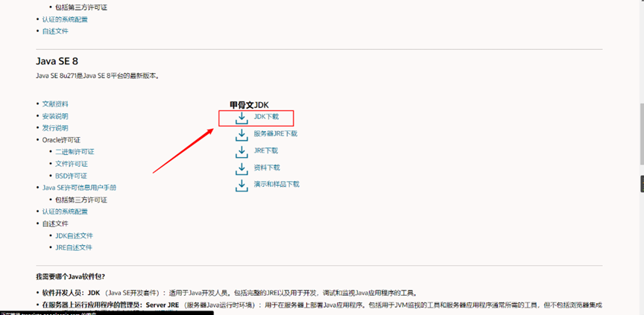This screenshot has width=644, height=315.
Task: Open the 文献资料 link
Action: click(55, 104)
